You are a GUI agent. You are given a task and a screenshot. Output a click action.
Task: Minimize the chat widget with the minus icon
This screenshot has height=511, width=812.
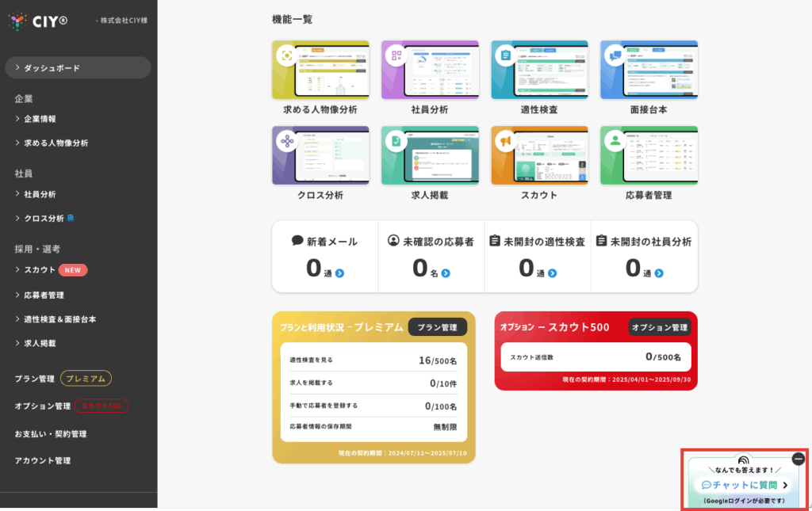798,459
